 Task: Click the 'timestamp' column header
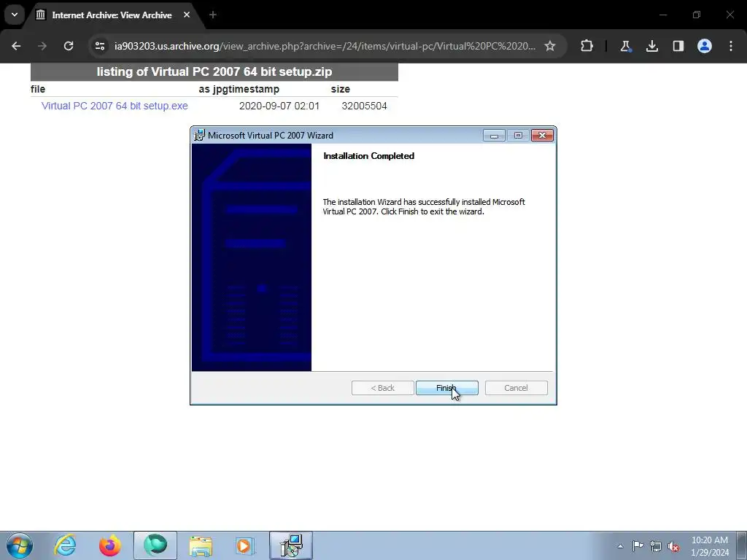(x=252, y=89)
